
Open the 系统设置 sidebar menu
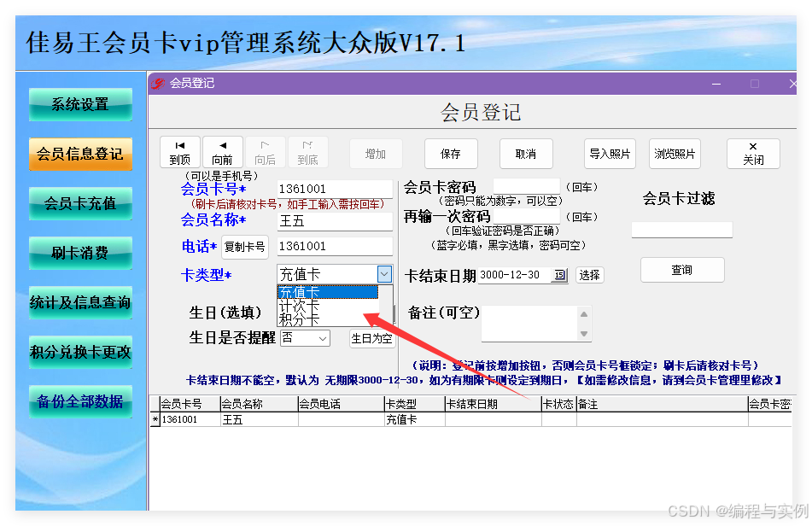pyautogui.click(x=80, y=104)
